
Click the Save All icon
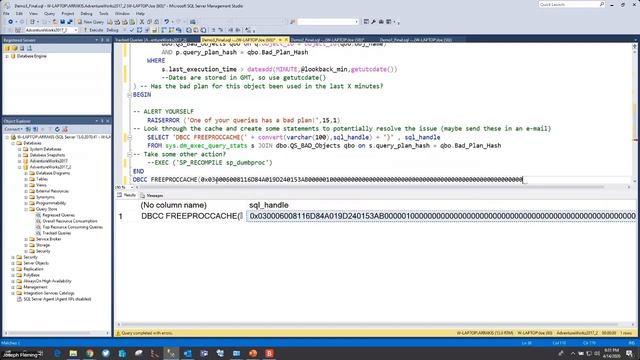70,22
